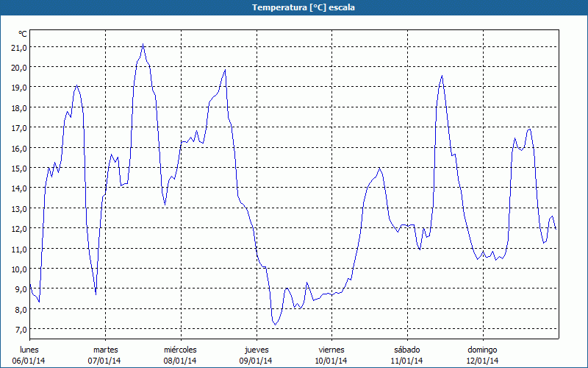Image resolution: width=588 pixels, height=368 pixels.
Task: Select the 12/01/14 date label
Action: coord(482,361)
